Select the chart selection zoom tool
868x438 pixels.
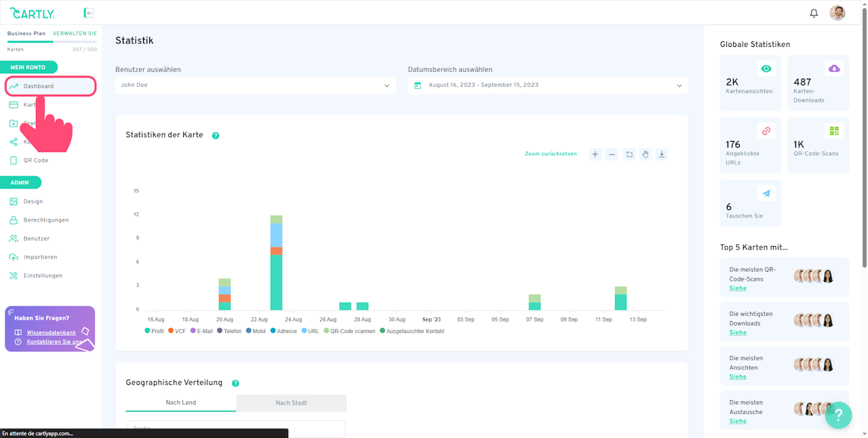pos(629,155)
